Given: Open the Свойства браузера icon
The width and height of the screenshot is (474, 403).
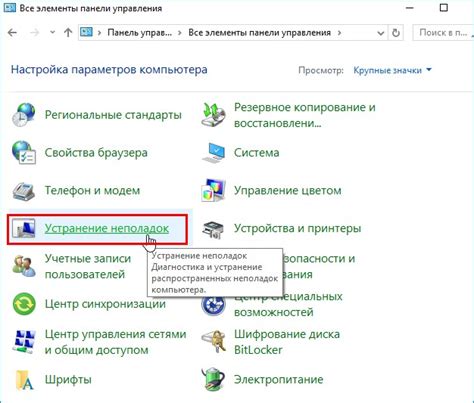Looking at the screenshot, I should 24,153.
